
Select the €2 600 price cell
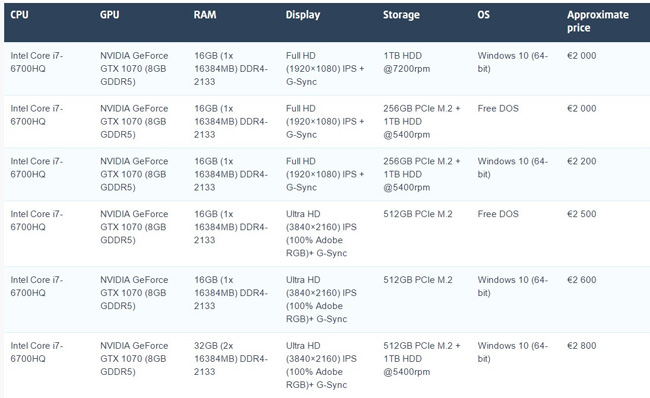(582, 280)
